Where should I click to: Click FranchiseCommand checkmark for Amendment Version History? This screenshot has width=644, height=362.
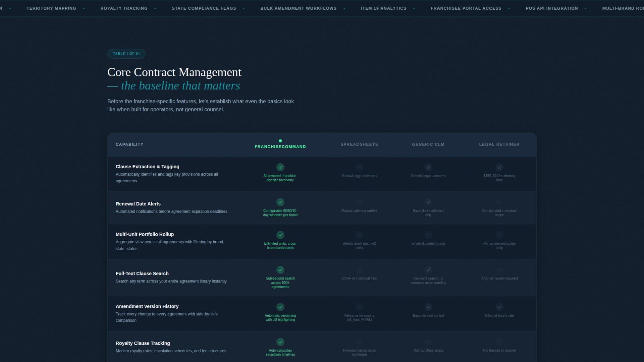(x=280, y=307)
